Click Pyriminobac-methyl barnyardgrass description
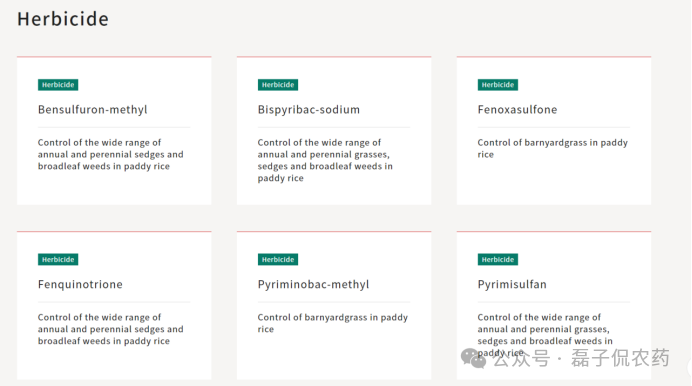Image resolution: width=692 pixels, height=386 pixels. coord(333,323)
